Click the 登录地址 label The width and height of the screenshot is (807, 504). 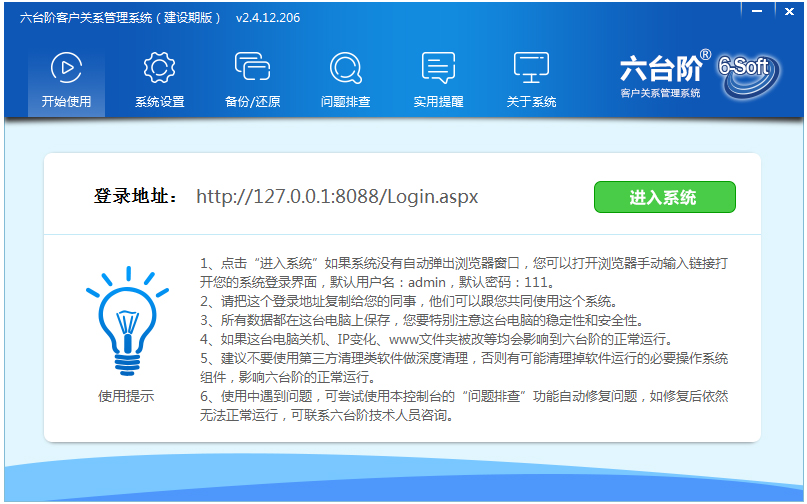point(136,197)
